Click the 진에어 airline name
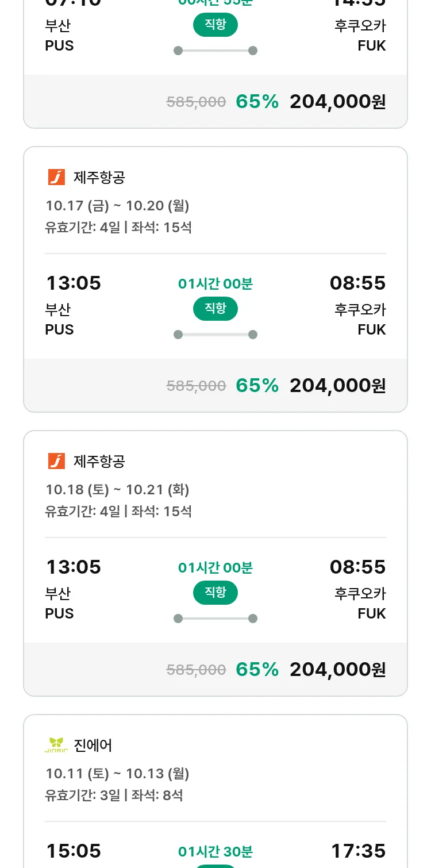This screenshot has height=868, width=431. click(x=93, y=745)
